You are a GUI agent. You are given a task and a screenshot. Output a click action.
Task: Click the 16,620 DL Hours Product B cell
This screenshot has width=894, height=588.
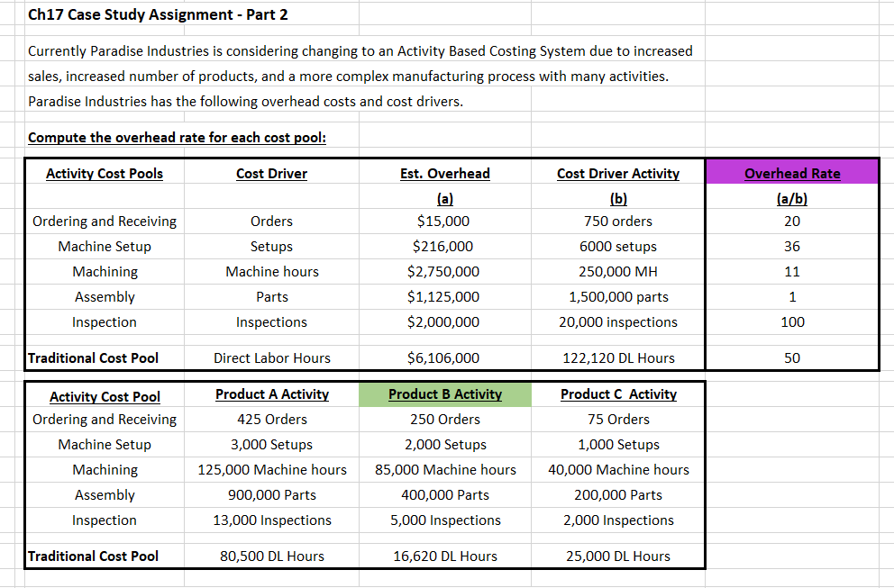coord(445,556)
